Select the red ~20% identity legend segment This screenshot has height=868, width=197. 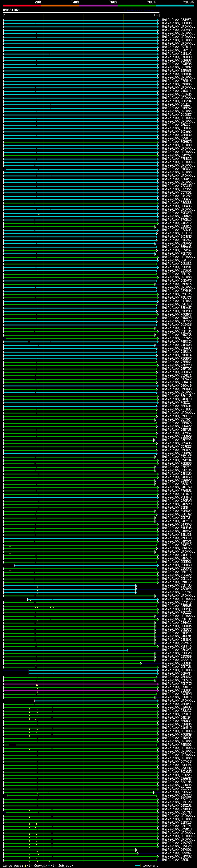tap(22, 6)
